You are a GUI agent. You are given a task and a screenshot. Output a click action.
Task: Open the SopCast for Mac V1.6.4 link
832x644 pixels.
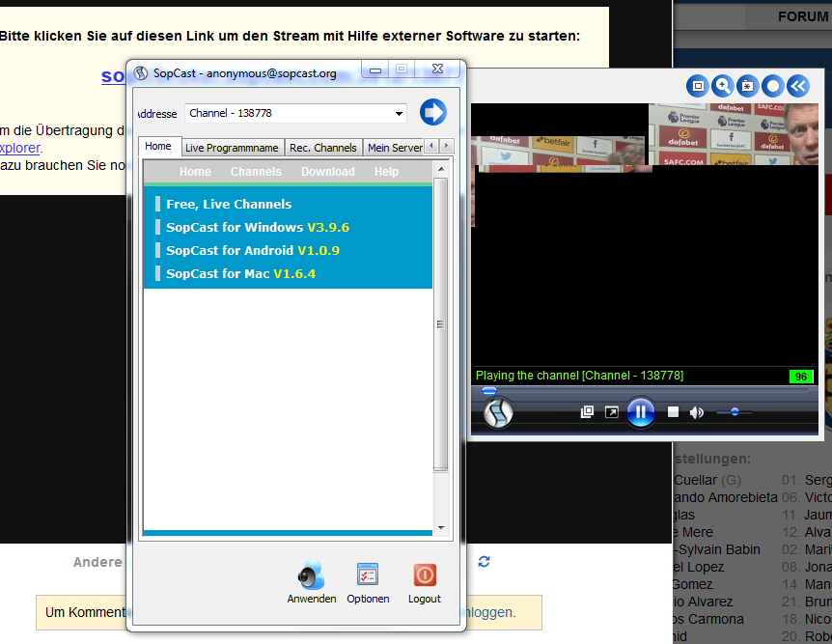240,274
